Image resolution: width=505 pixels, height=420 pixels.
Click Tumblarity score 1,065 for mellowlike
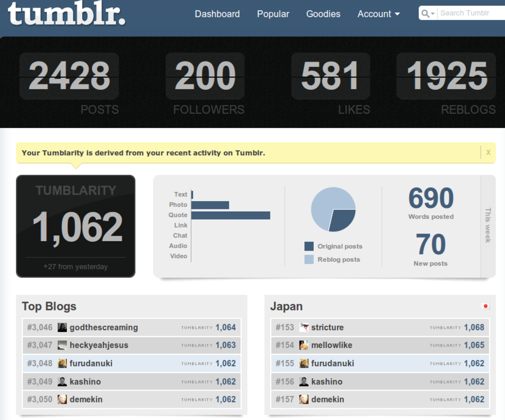(x=474, y=345)
